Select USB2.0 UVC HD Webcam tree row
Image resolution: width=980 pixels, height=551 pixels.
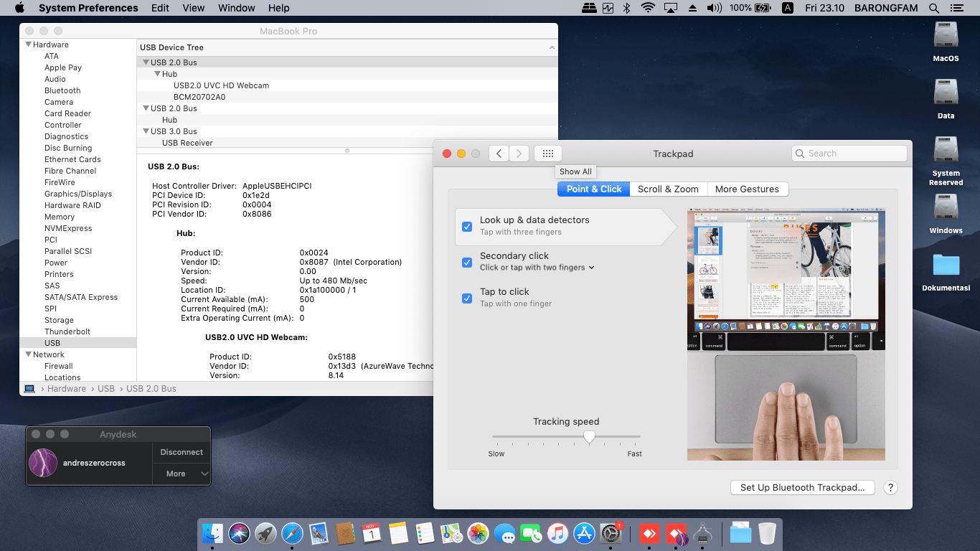coord(347,85)
